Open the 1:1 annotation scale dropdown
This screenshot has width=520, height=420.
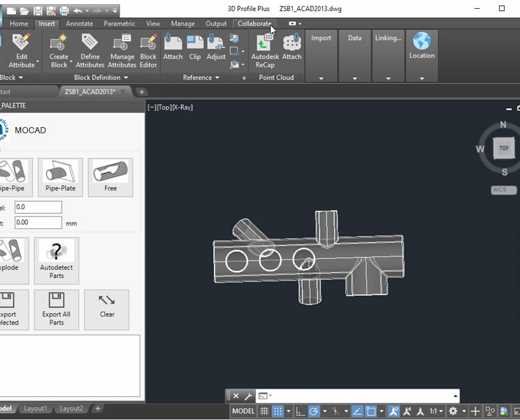coord(436,412)
